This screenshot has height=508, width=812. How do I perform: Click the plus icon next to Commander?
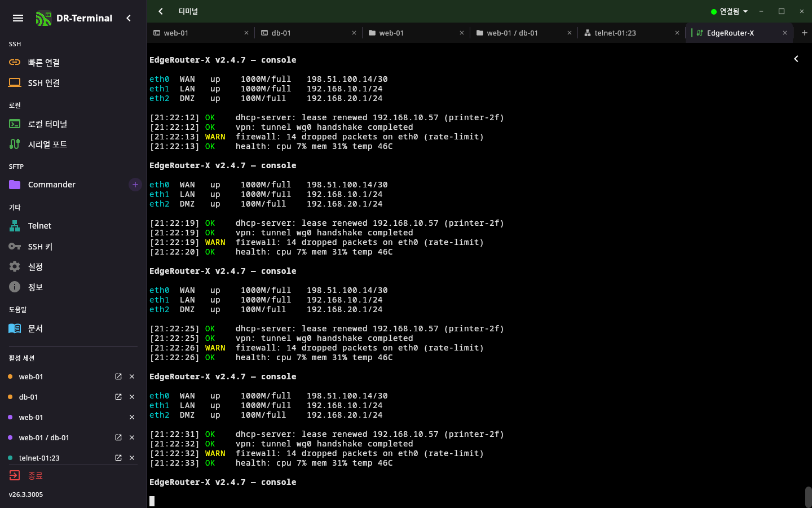[135, 185]
